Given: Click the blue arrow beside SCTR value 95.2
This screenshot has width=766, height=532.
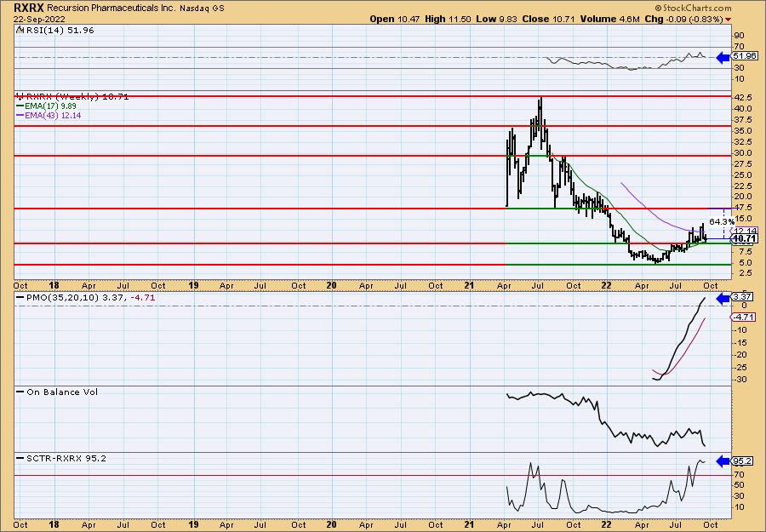Looking at the screenshot, I should point(723,460).
